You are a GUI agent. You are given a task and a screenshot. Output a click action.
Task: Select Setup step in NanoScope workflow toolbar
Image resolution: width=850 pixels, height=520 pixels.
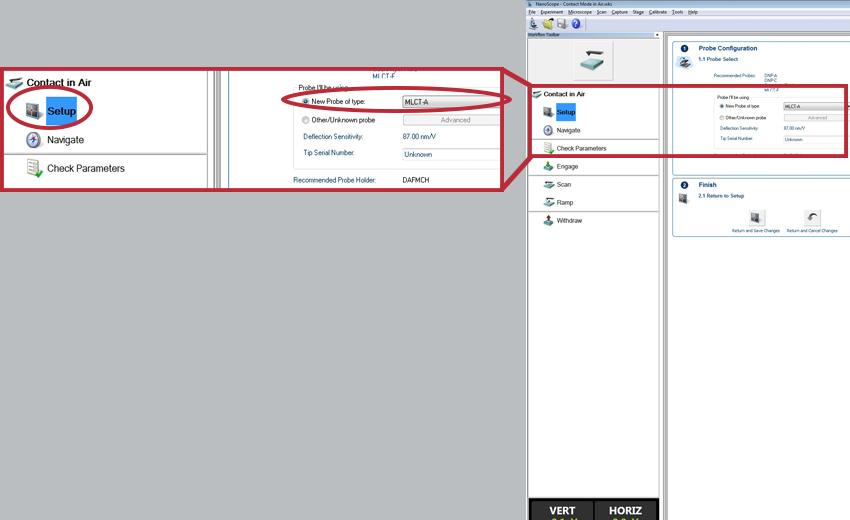(565, 112)
